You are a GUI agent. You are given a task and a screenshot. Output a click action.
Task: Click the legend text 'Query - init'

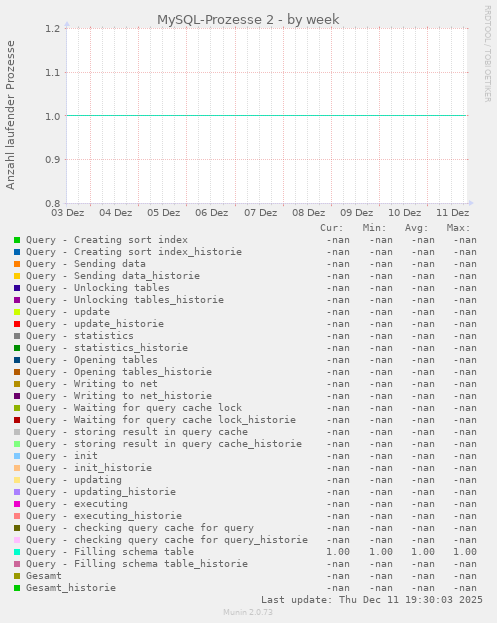click(62, 456)
